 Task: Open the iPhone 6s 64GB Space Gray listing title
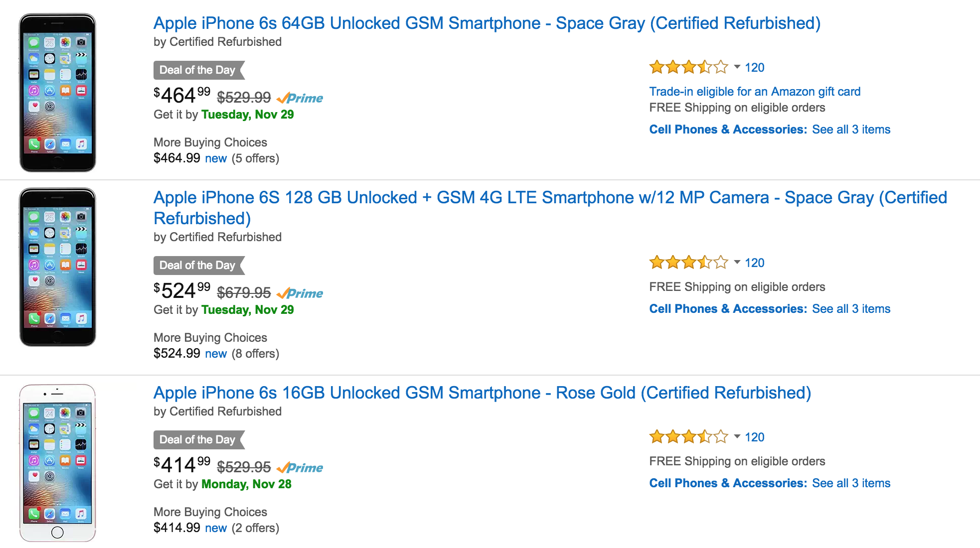[x=487, y=23]
